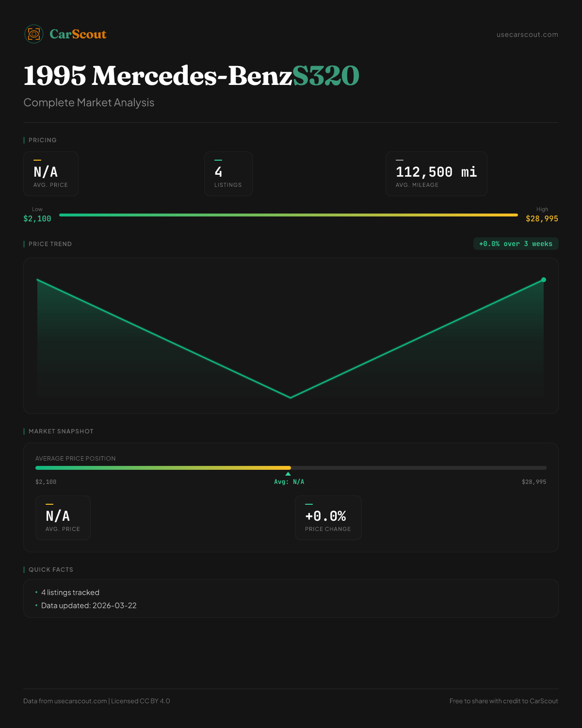Click the +0.0% over 3 weeks badge
Screen dimensions: 582x728
(516, 244)
